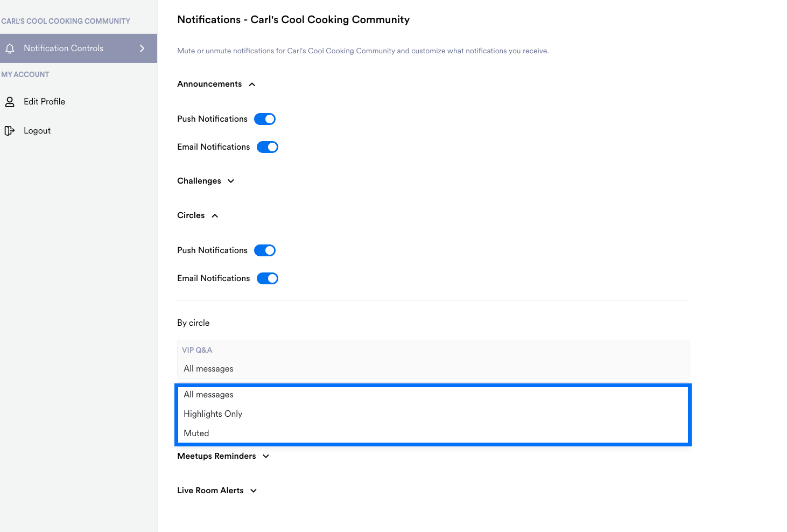Click the chevron arrow on Notification Controls

(x=142, y=48)
